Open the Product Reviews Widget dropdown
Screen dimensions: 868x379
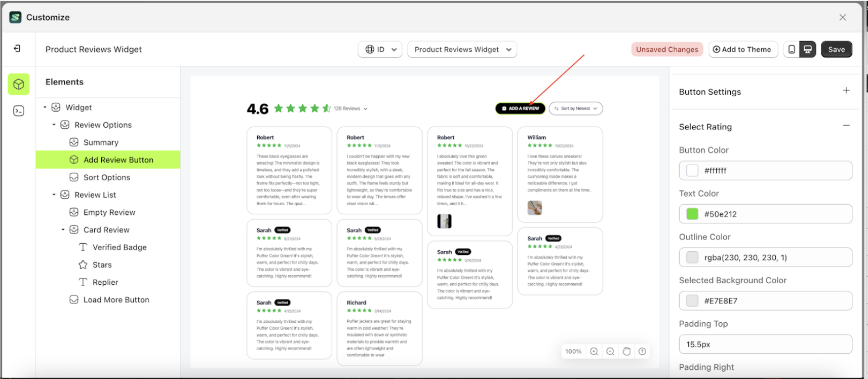[462, 49]
